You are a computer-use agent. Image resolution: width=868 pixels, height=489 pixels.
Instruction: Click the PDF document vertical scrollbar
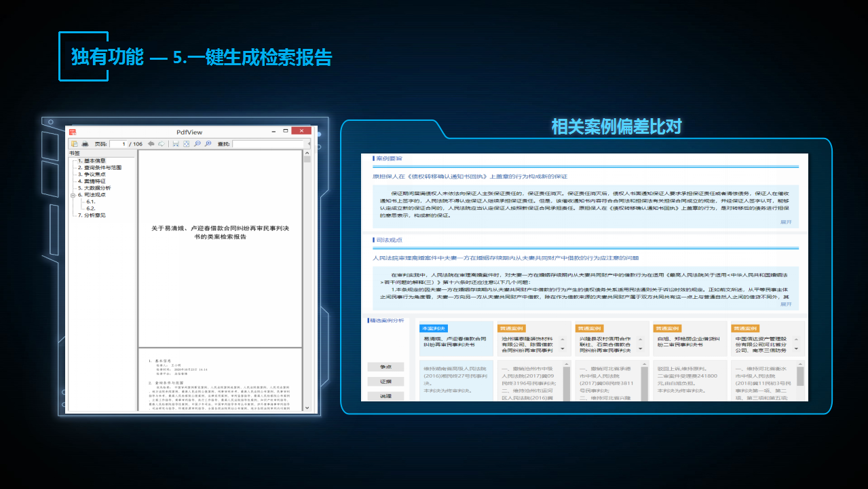pos(307,272)
